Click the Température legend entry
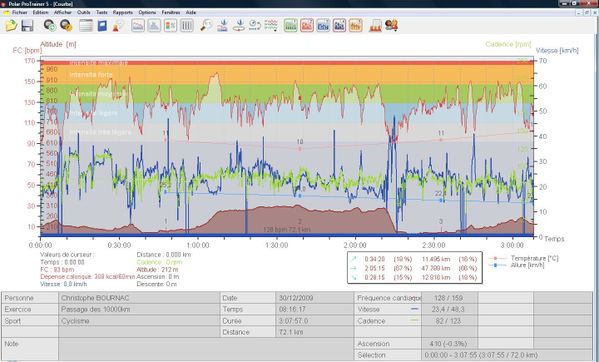Viewport: 599px width, 362px height. [524, 259]
